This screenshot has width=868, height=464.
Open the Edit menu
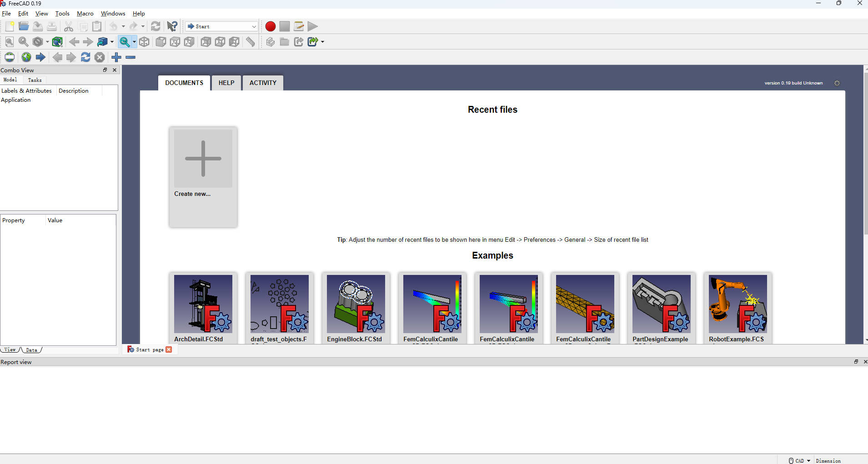(x=23, y=13)
